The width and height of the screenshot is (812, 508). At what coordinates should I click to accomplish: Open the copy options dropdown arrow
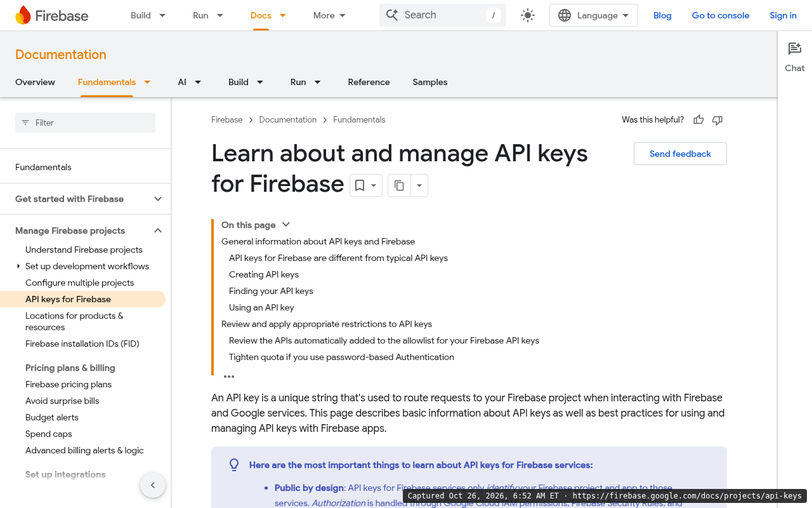(419, 185)
